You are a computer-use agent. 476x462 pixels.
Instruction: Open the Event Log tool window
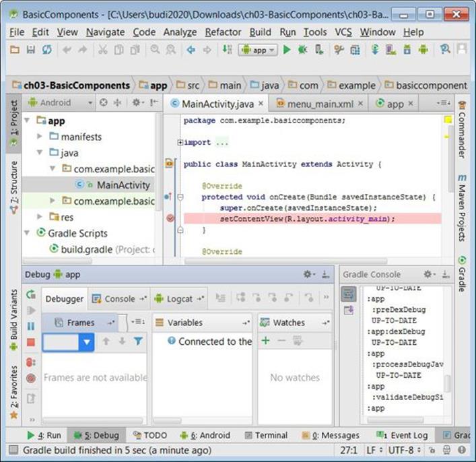[402, 435]
